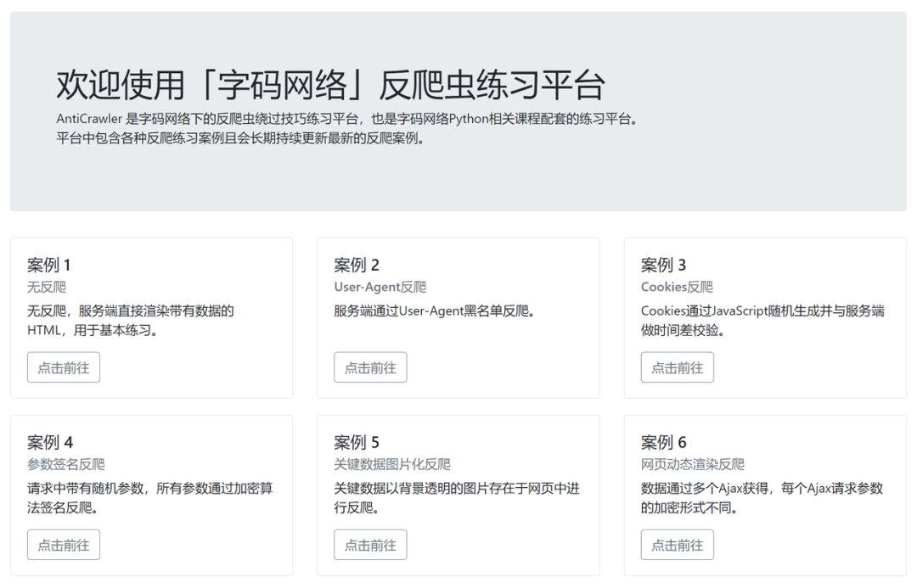Open the 无反爬 practice case card

click(x=152, y=317)
